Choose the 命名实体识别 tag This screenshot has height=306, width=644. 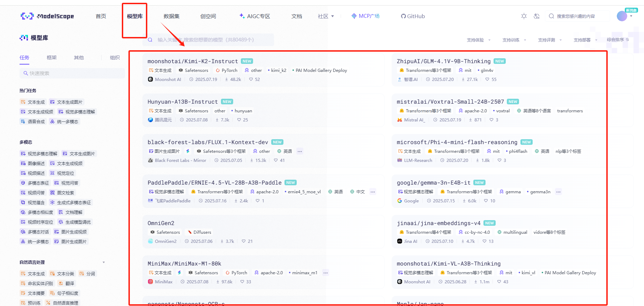click(37, 283)
